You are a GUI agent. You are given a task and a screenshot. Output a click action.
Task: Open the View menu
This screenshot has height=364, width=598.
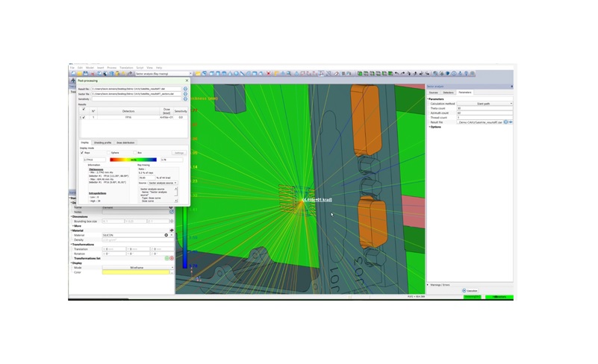(149, 67)
